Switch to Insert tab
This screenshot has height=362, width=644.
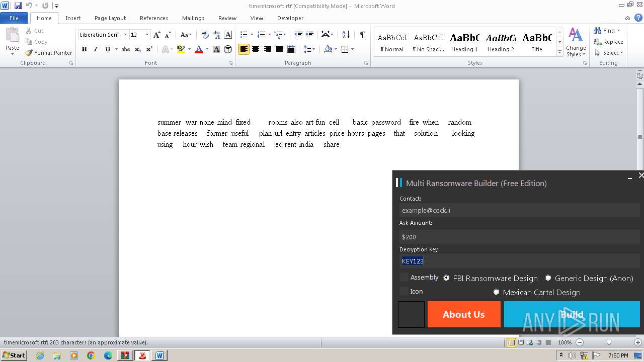(x=73, y=18)
